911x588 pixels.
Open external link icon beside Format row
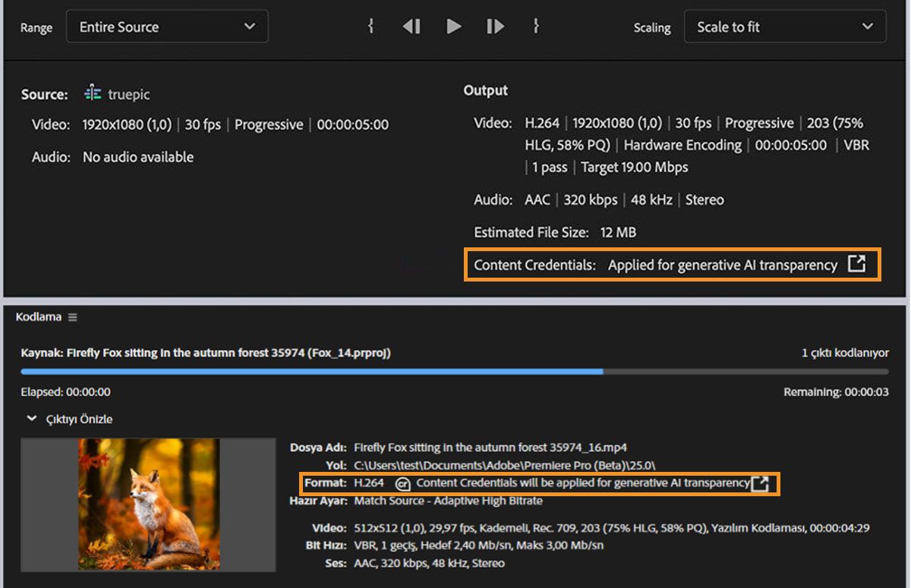pyautogui.click(x=760, y=483)
